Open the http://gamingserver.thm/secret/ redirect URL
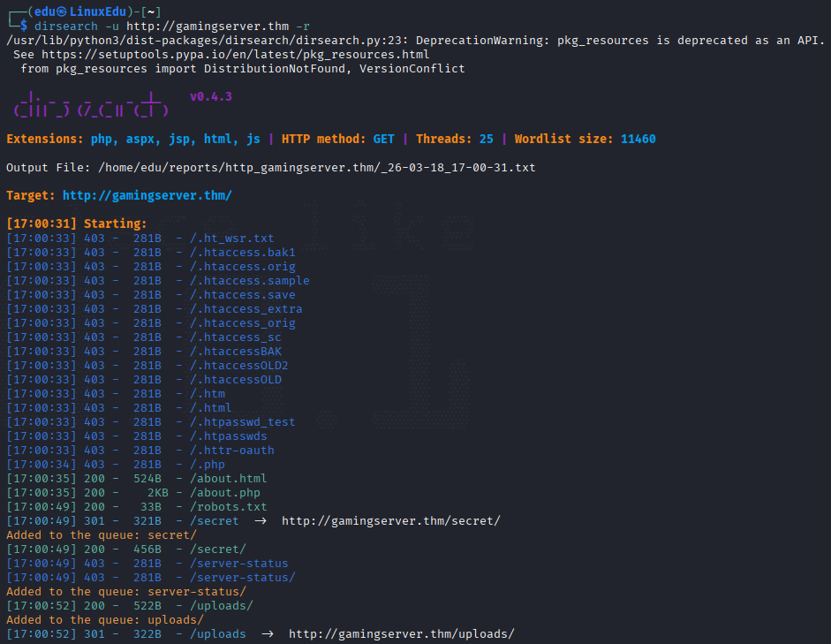The height and width of the screenshot is (644, 831). [391, 521]
